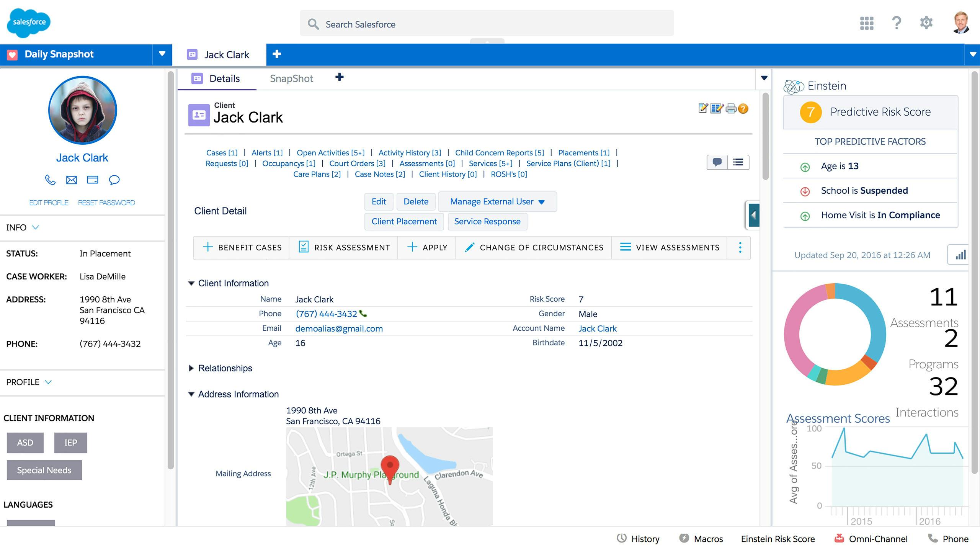Click the left sidebar vertical scrollbar
This screenshot has width=980, height=549.
[x=170, y=270]
